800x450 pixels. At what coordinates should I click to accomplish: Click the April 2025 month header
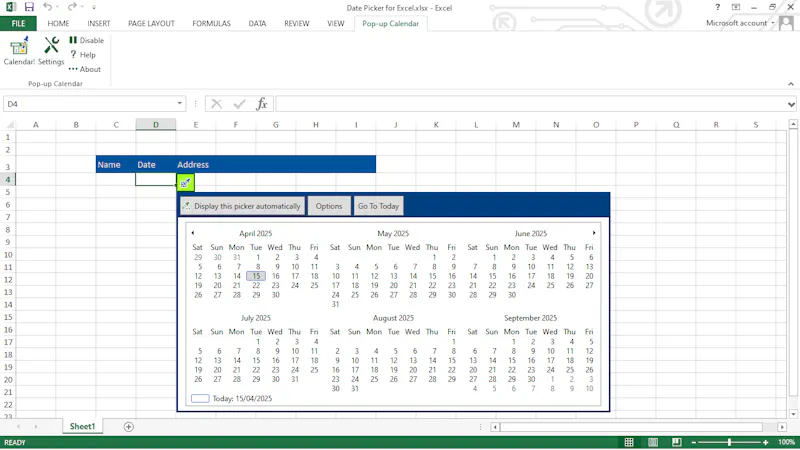click(256, 233)
